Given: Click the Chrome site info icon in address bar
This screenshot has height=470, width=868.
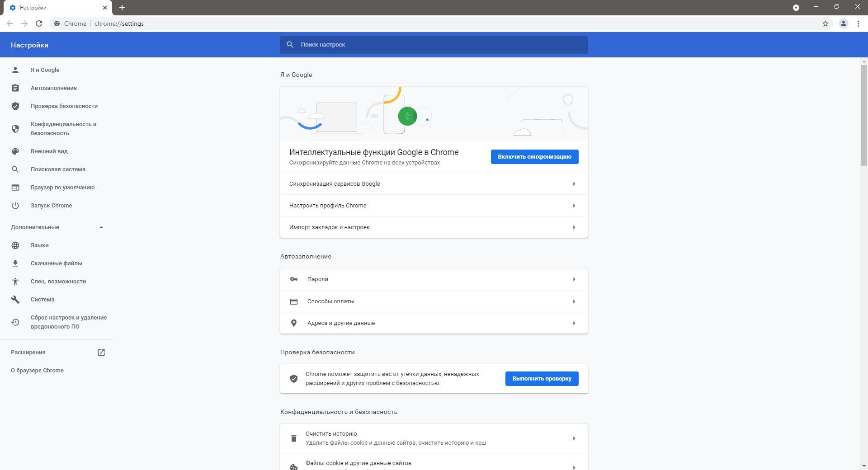Looking at the screenshot, I should [57, 23].
